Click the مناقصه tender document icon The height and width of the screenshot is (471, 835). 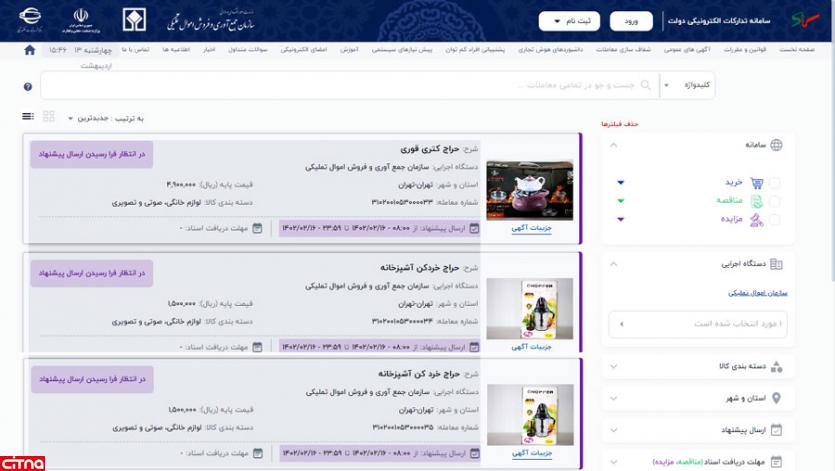[757, 201]
